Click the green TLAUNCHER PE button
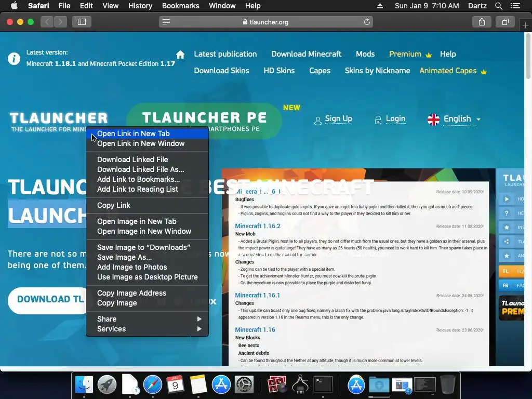This screenshot has height=399, width=532. pyautogui.click(x=204, y=121)
